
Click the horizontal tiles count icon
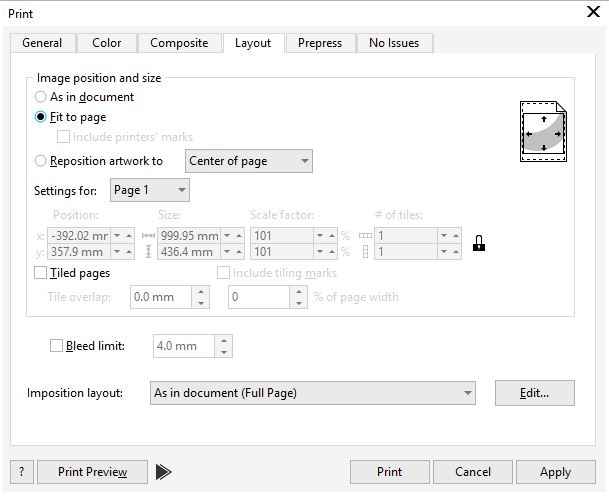[x=364, y=236]
